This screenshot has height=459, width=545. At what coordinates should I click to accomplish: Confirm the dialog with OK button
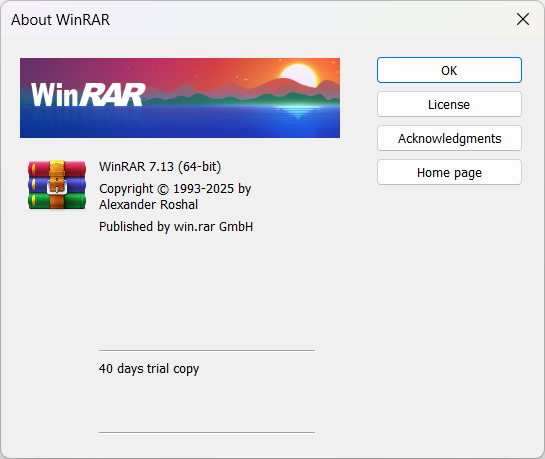tap(449, 70)
